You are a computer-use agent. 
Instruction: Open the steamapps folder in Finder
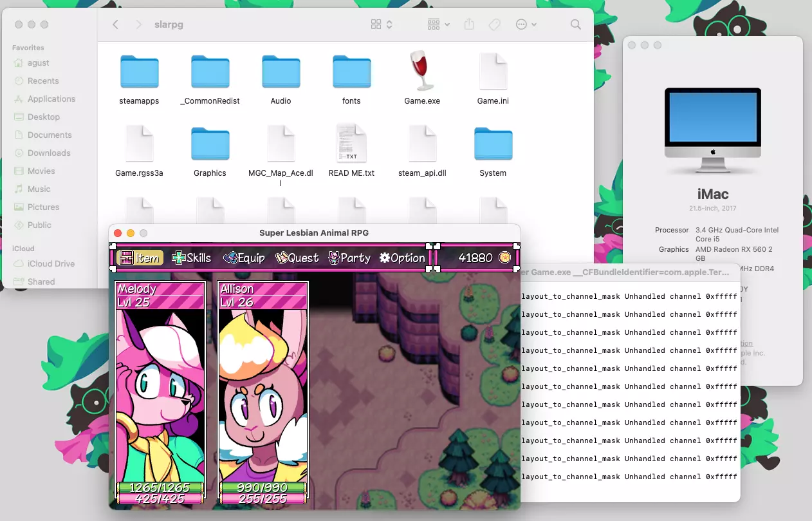point(139,72)
